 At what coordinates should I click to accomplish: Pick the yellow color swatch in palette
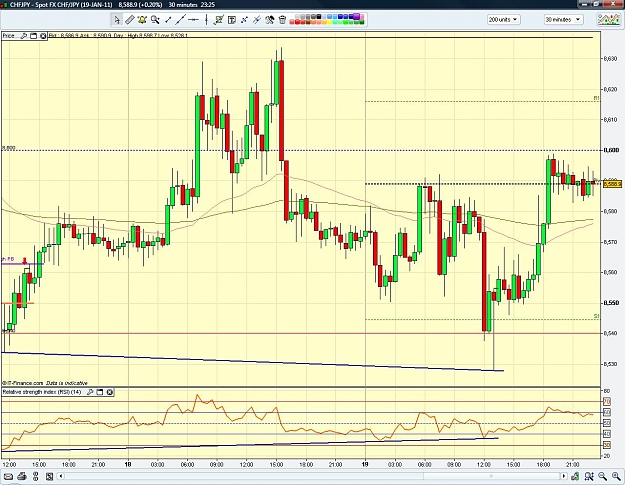(x=329, y=22)
